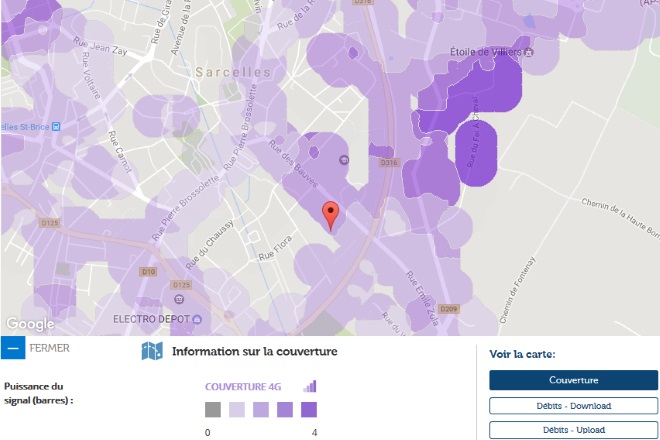
Task: Click the gray zero-signal legend swatch
Action: coord(212,409)
